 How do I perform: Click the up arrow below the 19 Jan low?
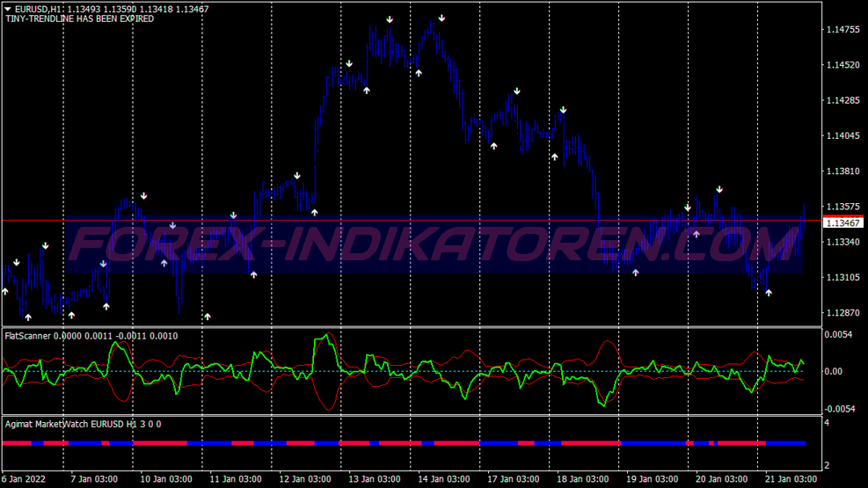635,273
